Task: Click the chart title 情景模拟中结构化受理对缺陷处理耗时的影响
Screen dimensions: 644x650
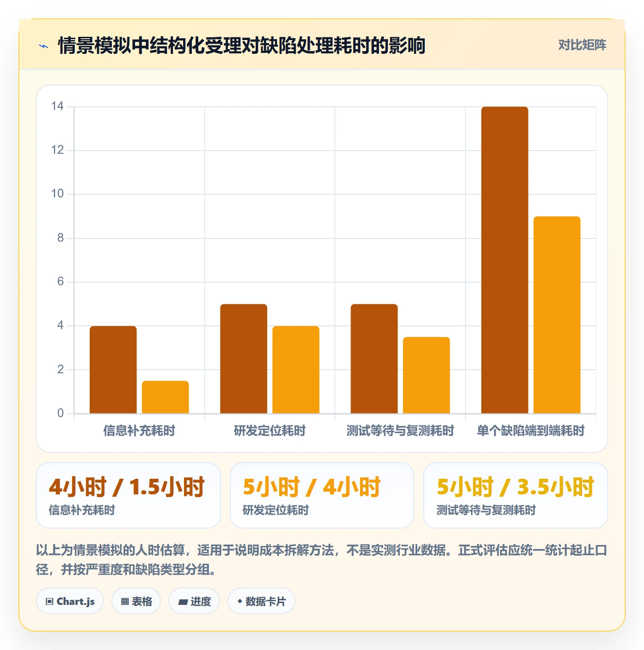Action: click(241, 46)
